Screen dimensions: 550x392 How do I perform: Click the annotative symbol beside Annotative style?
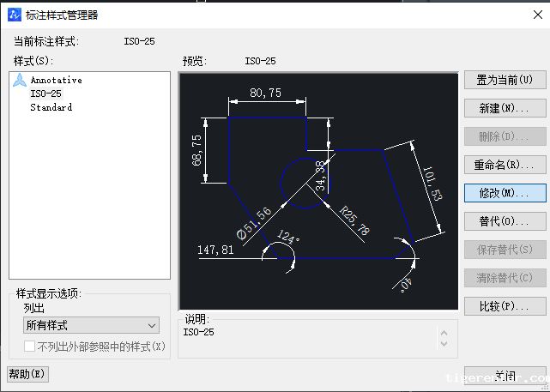19,81
